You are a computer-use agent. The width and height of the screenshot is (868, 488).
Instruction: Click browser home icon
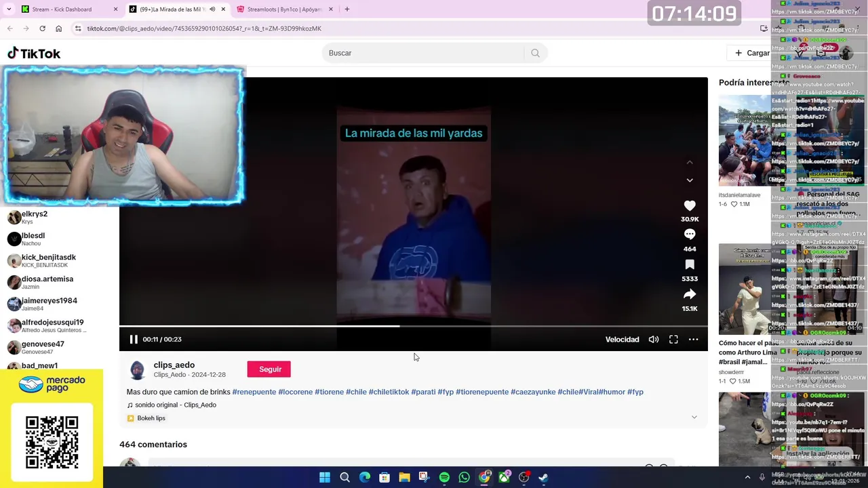click(58, 28)
